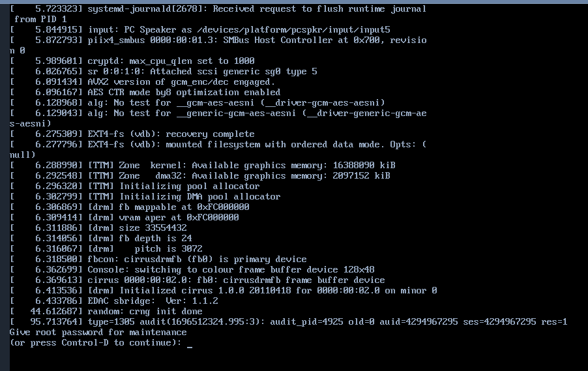
Task: Click the audit type=1305 log line
Action: coord(289,322)
